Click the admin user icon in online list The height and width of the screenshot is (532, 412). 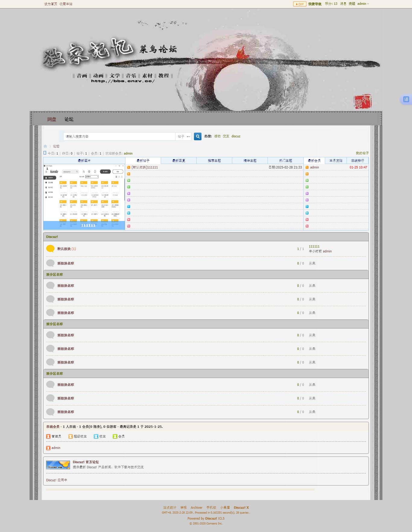[48, 448]
